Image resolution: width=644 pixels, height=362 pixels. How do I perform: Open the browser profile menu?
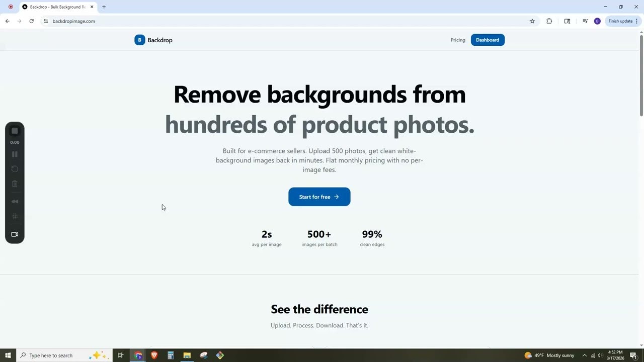[598, 21]
